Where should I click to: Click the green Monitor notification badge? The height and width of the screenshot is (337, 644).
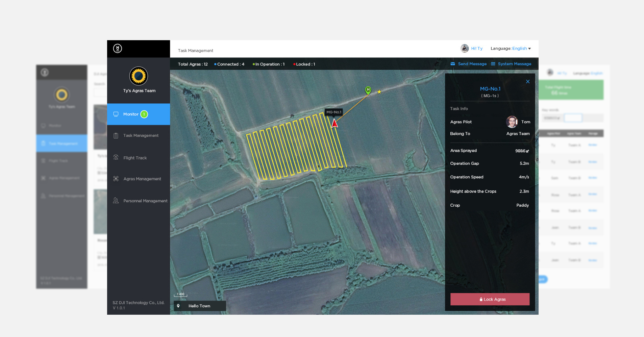144,114
